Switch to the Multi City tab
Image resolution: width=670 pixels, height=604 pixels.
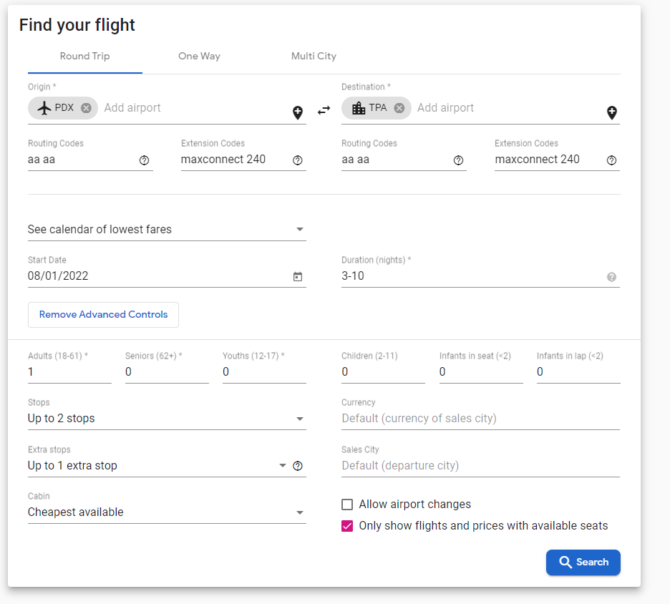pyautogui.click(x=314, y=56)
